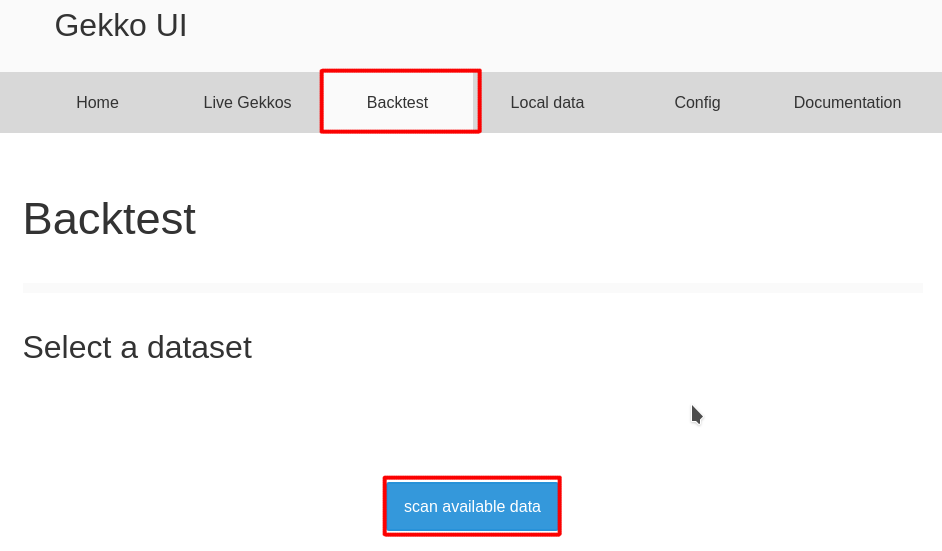The height and width of the screenshot is (551, 942).
Task: Click the horizontal divider under Backtest heading
Action: [x=472, y=288]
